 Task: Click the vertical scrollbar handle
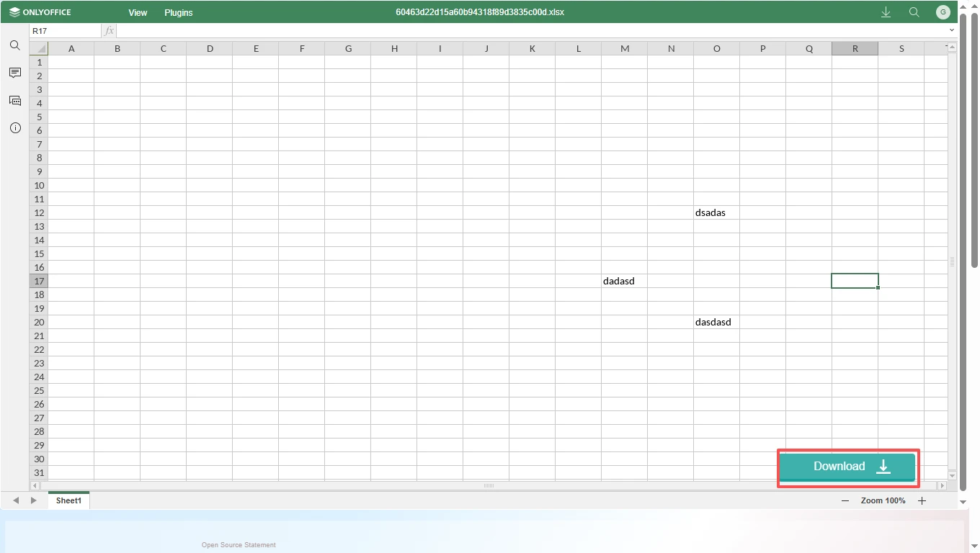point(952,261)
